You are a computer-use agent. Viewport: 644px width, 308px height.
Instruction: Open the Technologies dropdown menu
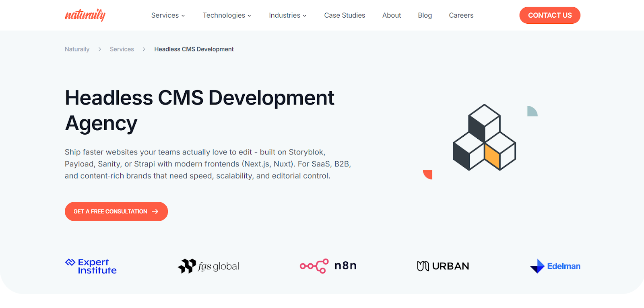pos(227,15)
